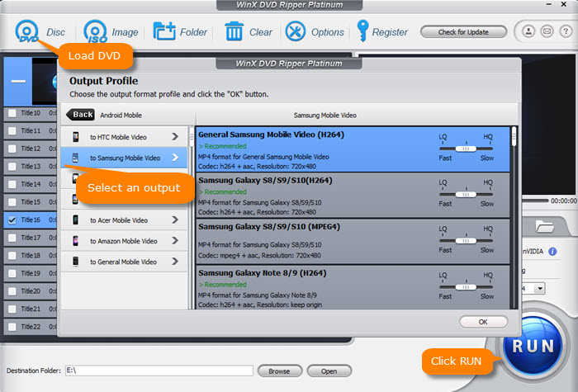Click the Samsung phone icon
The image size is (578, 392).
pyautogui.click(x=75, y=158)
